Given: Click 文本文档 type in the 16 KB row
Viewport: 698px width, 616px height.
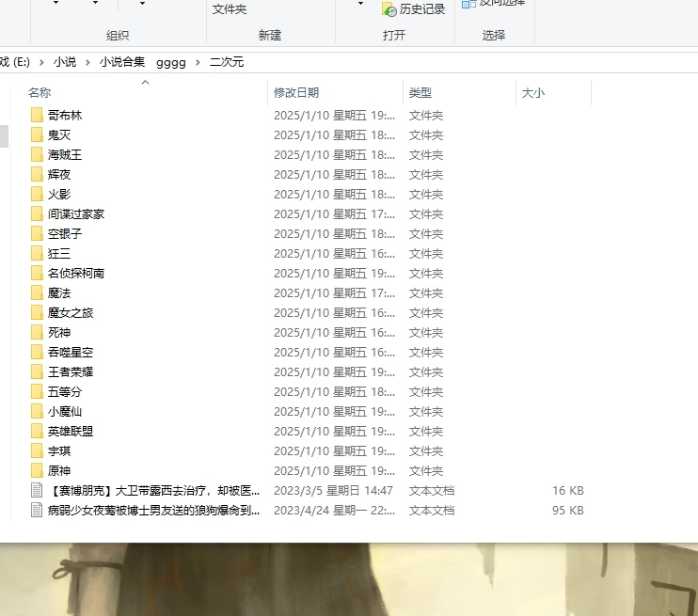Looking at the screenshot, I should point(432,491).
